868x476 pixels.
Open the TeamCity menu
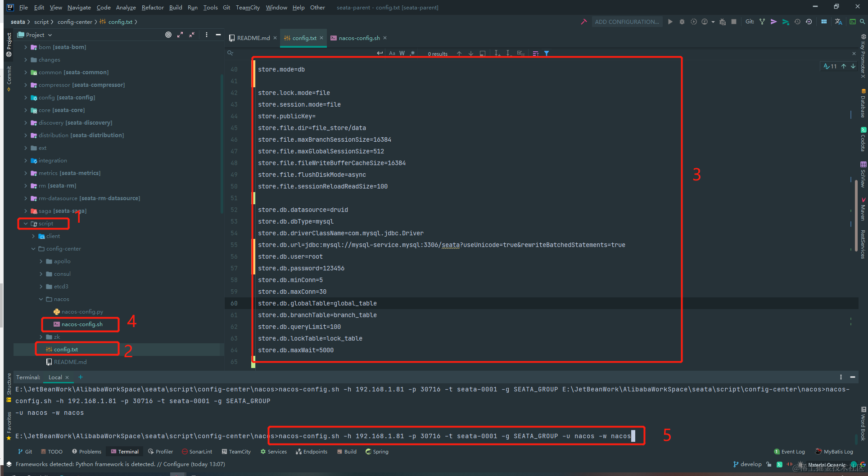248,7
